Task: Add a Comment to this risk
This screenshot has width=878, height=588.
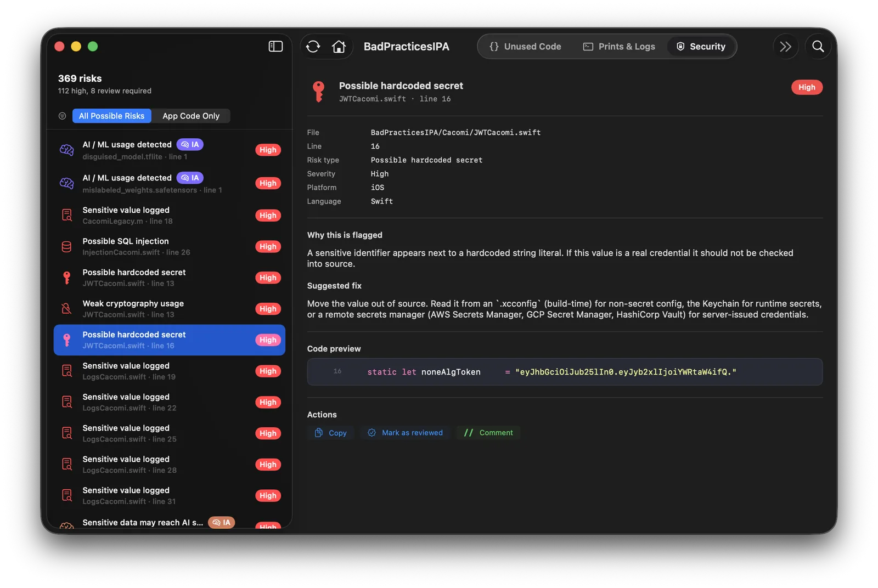Action: (x=488, y=433)
